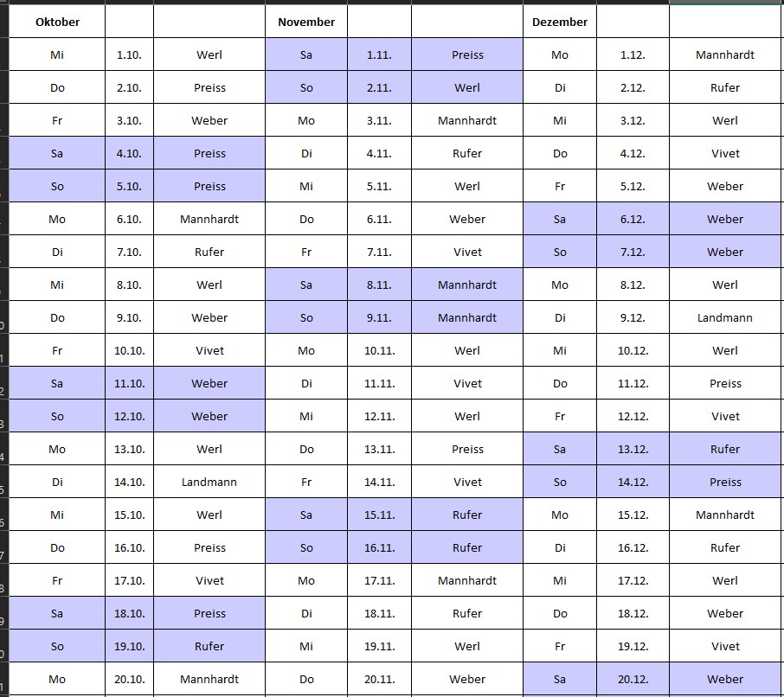This screenshot has width=784, height=697.
Task: Click the Weber cell for 20.11.
Action: [x=467, y=679]
